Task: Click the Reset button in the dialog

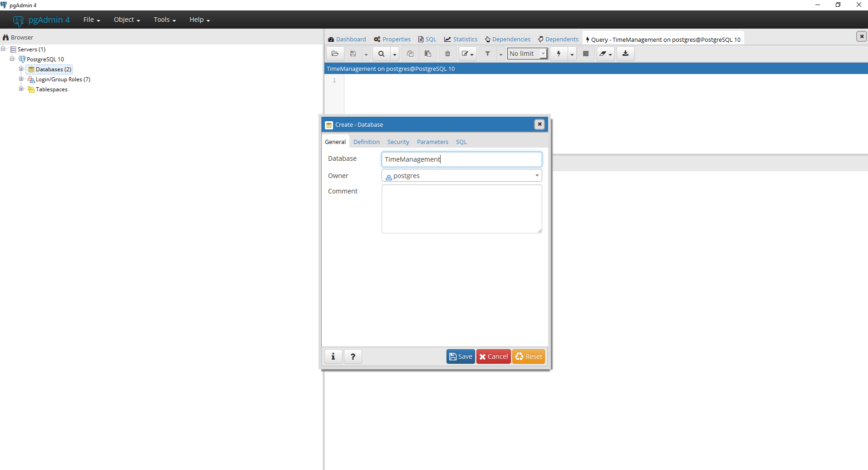Action: point(529,356)
